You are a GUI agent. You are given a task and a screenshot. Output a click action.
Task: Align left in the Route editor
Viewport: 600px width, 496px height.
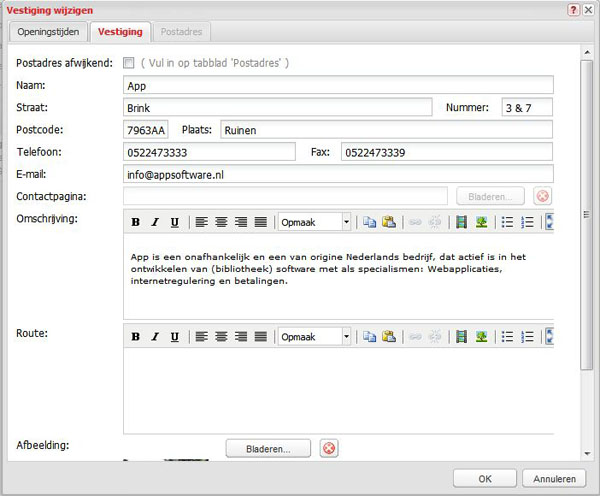[202, 336]
